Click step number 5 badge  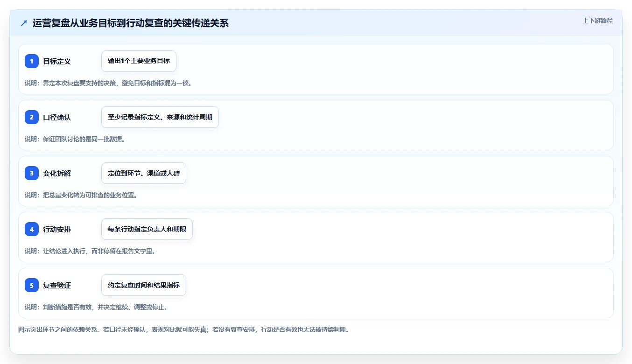(32, 285)
